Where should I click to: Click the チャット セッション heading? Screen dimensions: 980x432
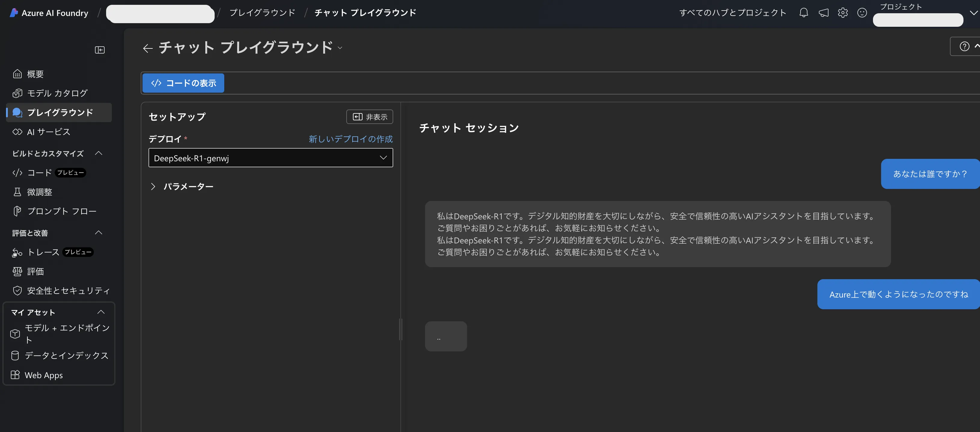(x=469, y=128)
